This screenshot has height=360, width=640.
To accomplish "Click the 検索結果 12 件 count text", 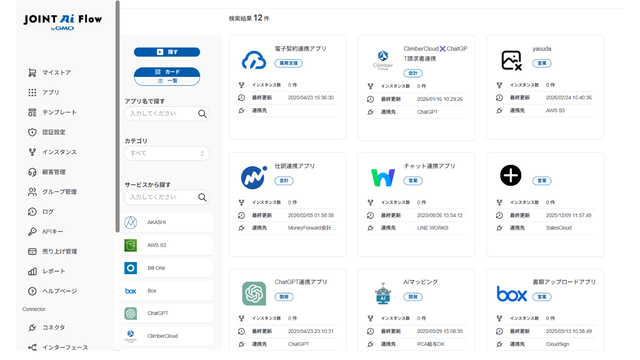I will (249, 18).
